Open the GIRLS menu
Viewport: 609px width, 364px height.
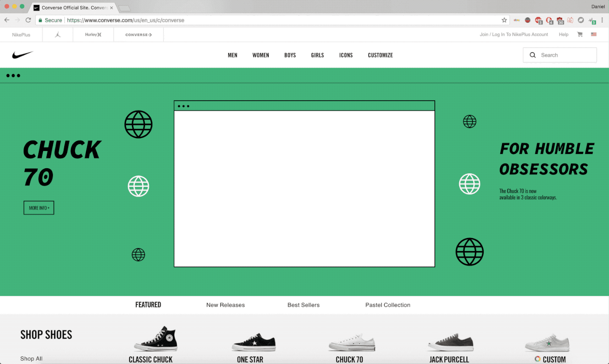[318, 55]
